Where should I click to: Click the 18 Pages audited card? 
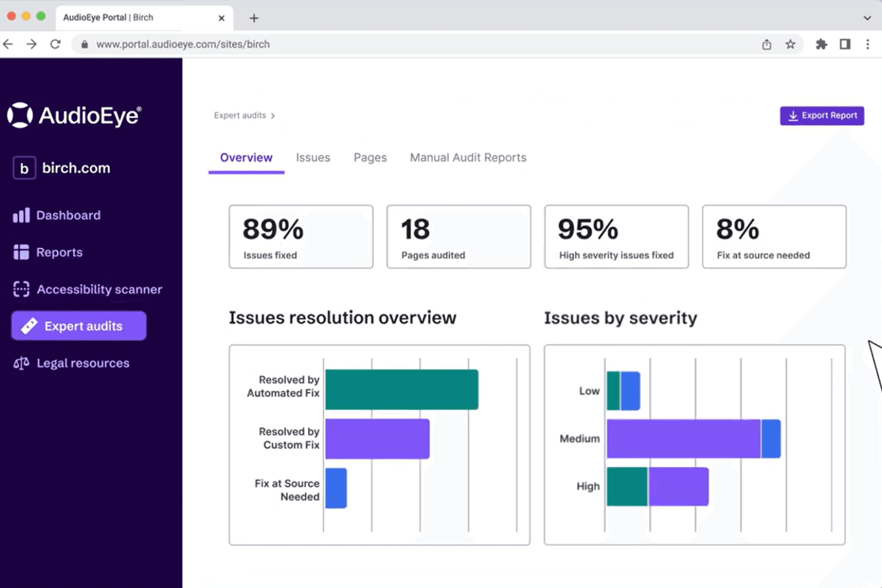pyautogui.click(x=458, y=237)
